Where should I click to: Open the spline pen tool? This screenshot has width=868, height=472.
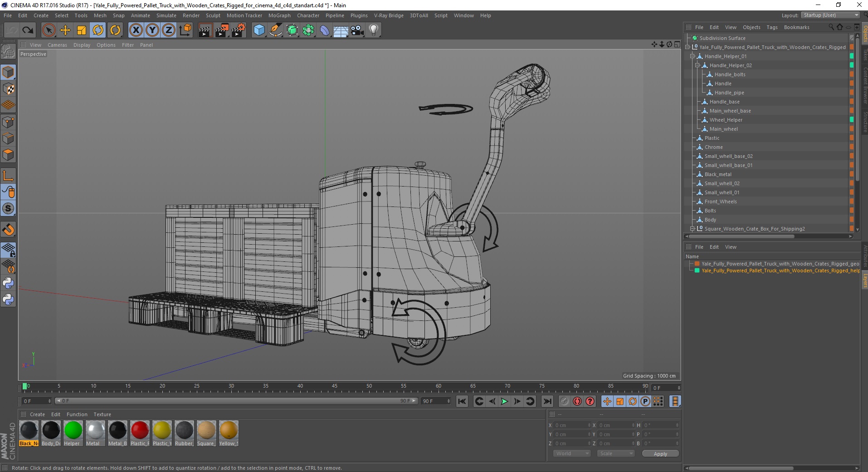(275, 30)
